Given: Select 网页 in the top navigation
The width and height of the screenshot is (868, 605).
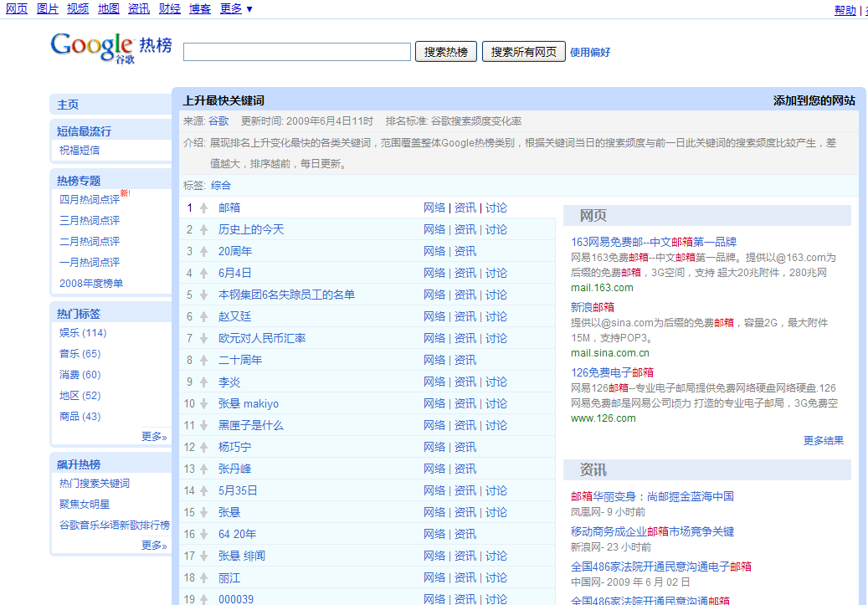Looking at the screenshot, I should point(17,9).
